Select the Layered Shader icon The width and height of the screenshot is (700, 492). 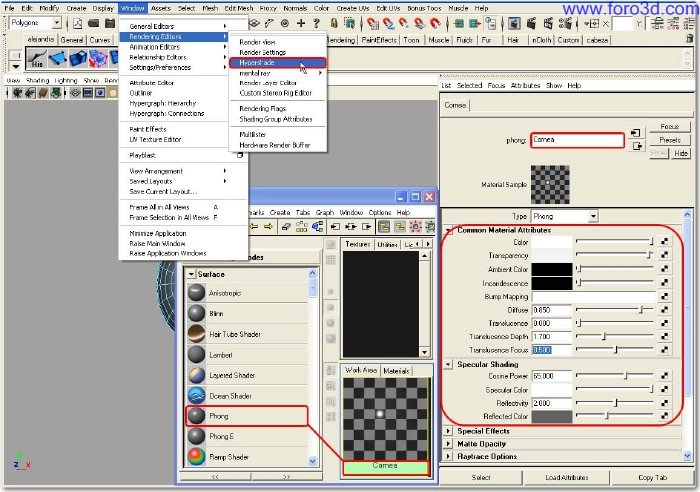coord(196,375)
